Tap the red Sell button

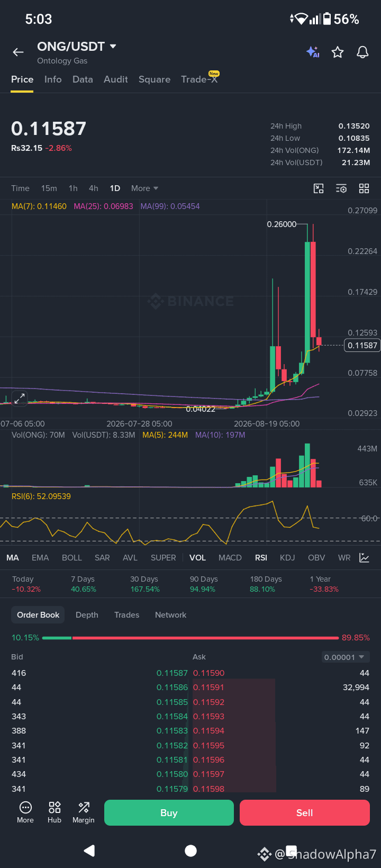tap(305, 813)
